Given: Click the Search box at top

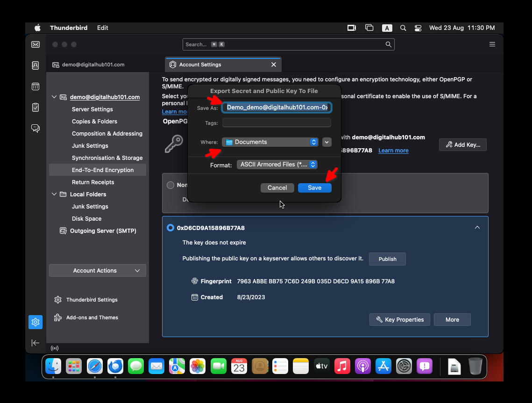Looking at the screenshot, I should [288, 44].
